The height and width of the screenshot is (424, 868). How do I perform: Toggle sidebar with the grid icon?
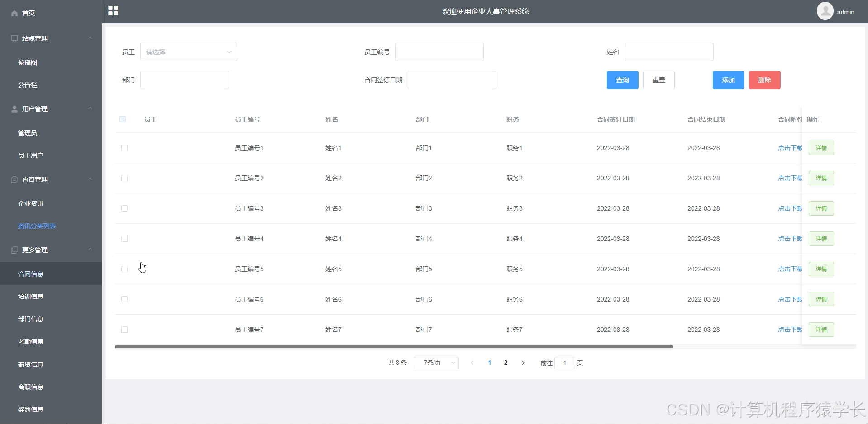coord(113,11)
